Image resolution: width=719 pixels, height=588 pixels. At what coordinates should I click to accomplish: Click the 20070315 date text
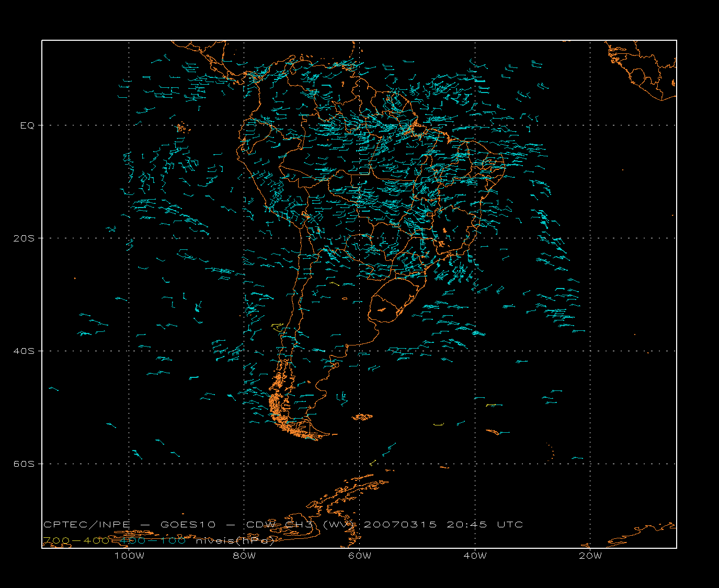[400, 525]
